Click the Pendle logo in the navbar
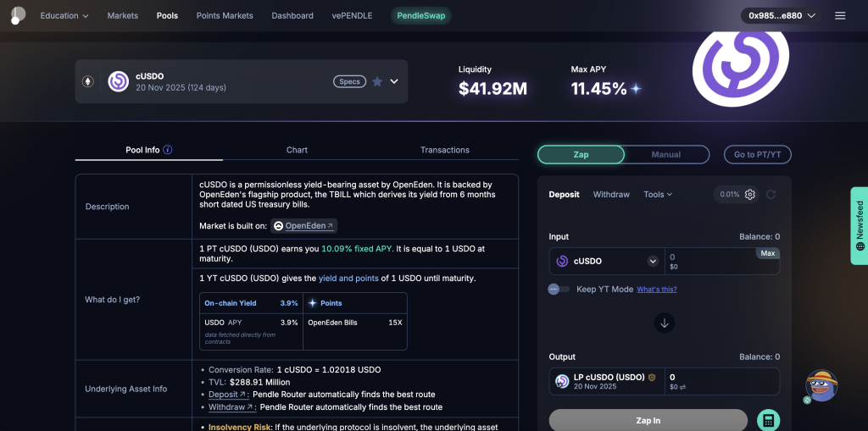Viewport: 868px width, 431px height. pos(18,15)
